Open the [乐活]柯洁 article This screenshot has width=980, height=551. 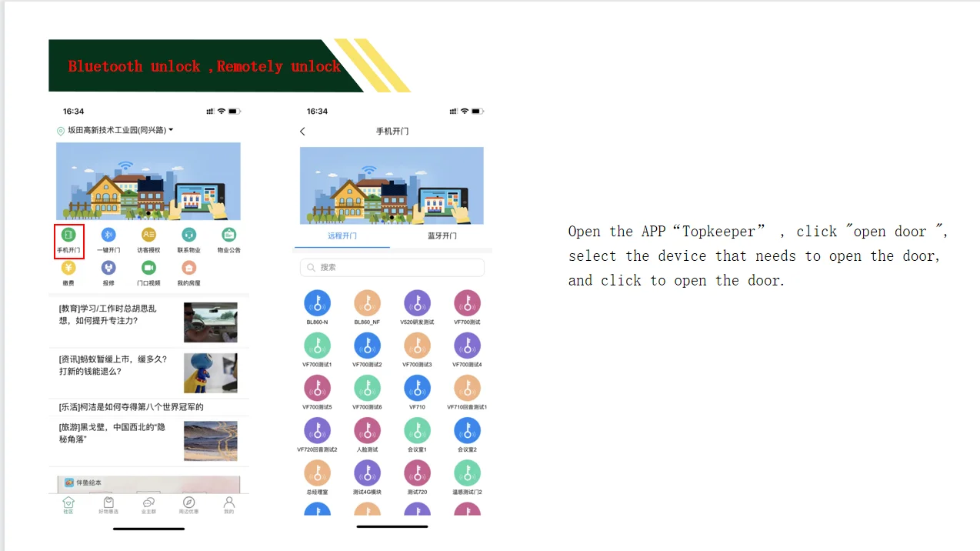click(x=131, y=406)
